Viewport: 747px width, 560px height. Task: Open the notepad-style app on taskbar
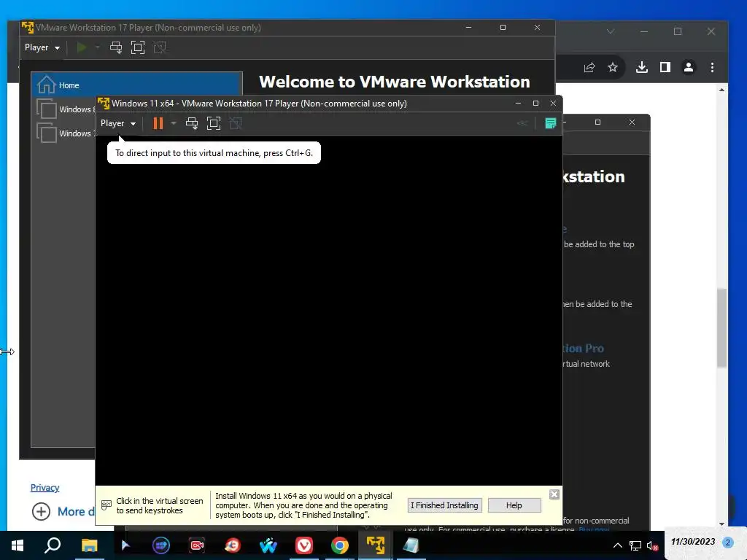pyautogui.click(x=411, y=545)
